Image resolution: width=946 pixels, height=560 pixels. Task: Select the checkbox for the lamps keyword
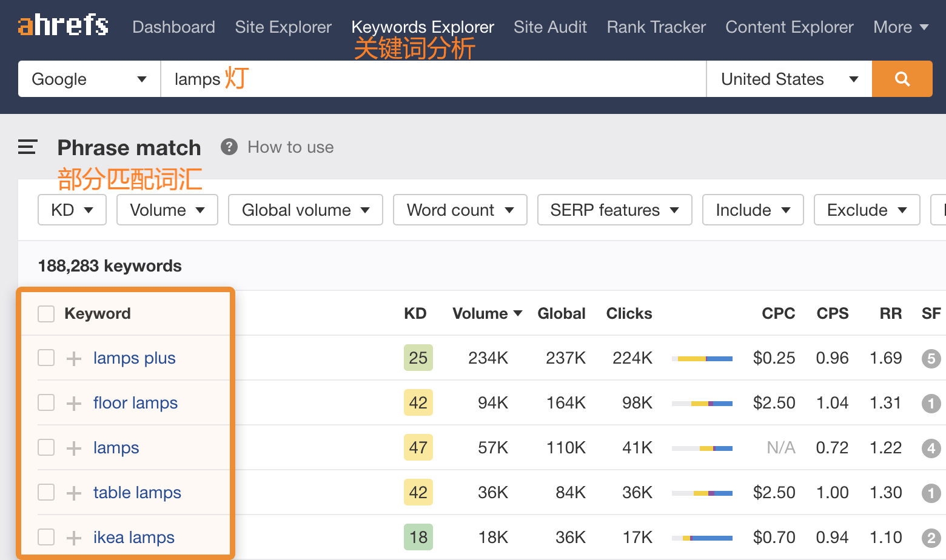click(x=46, y=448)
